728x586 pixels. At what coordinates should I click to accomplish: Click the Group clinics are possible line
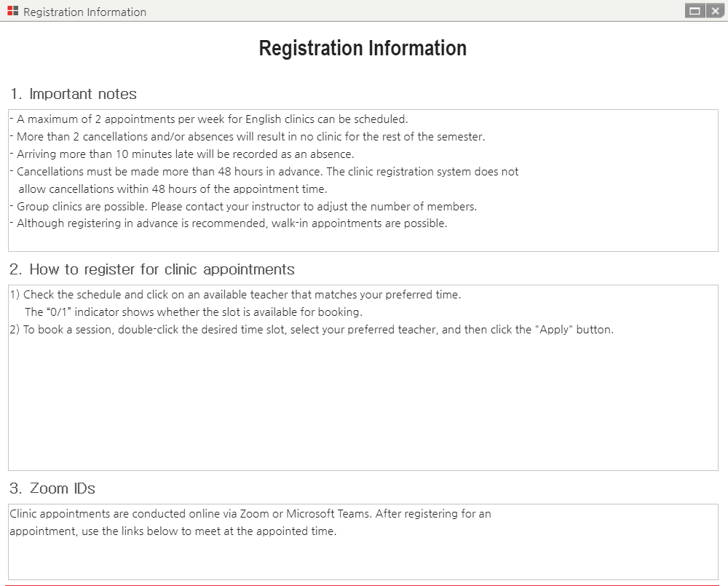[x=243, y=206]
